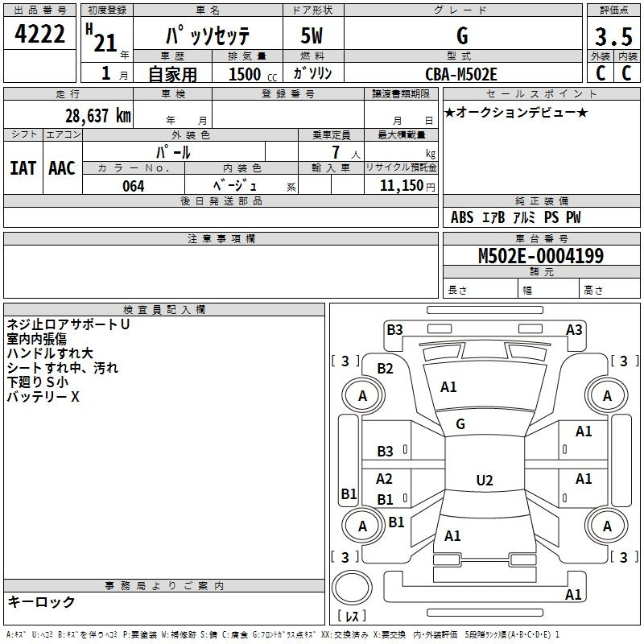644x644 pixels.
Task: Click the A3 mark at the front bumper
Action: [x=574, y=329]
